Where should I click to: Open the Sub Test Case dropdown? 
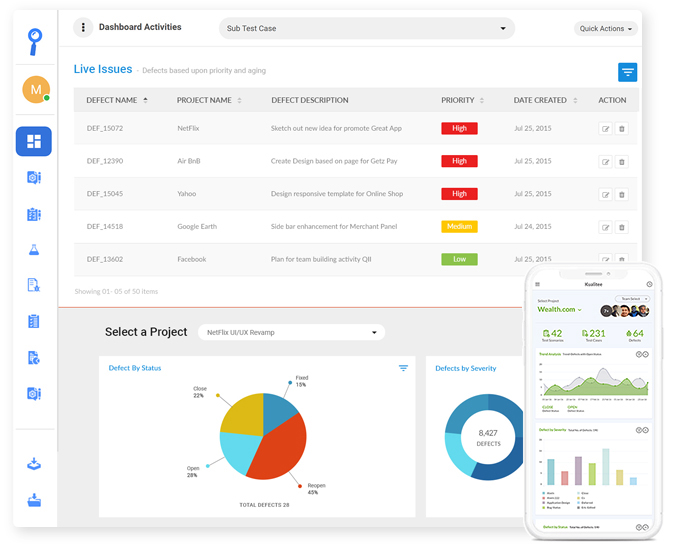click(x=367, y=28)
